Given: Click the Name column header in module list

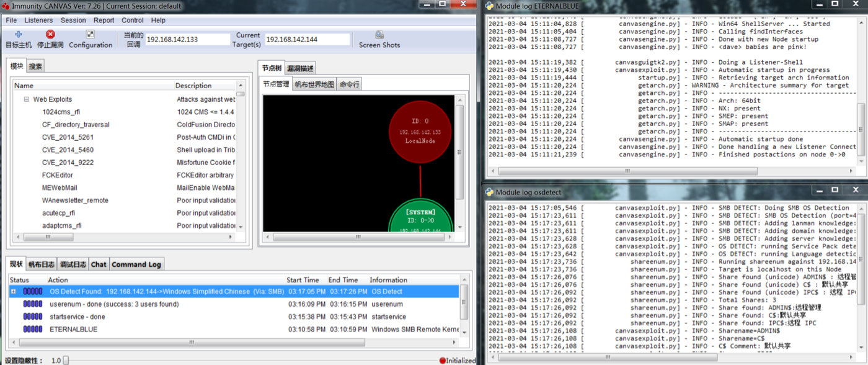Looking at the screenshot, I should coord(93,86).
